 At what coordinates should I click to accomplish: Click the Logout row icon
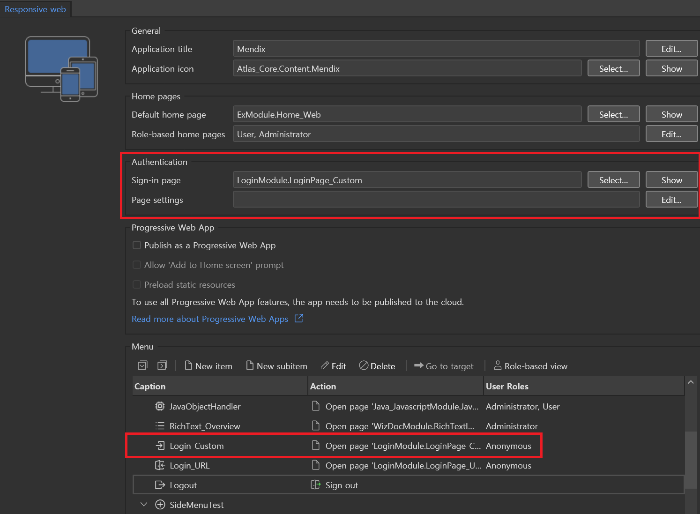coord(160,485)
